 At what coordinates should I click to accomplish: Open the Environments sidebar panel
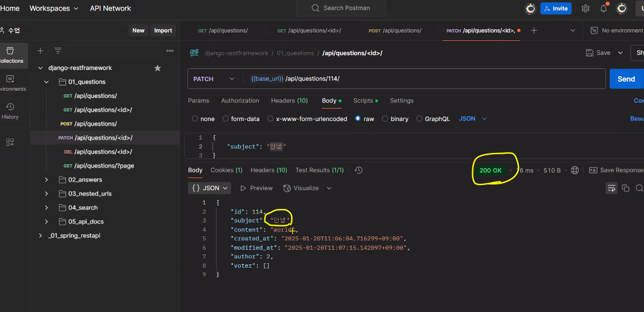(x=11, y=83)
